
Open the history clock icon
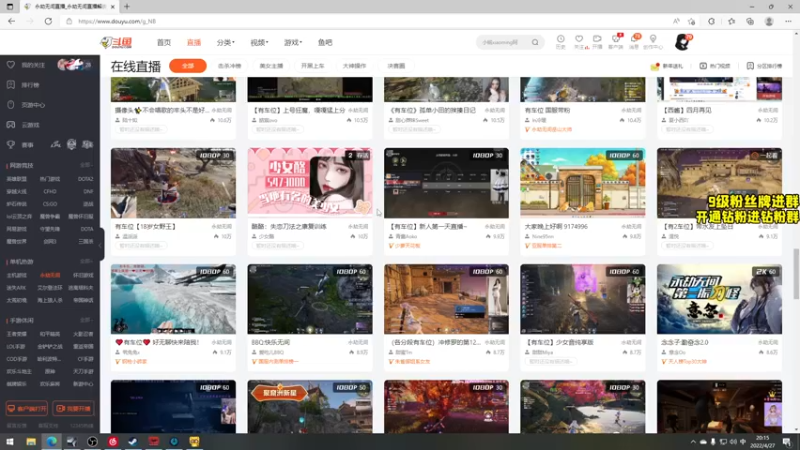tap(560, 39)
